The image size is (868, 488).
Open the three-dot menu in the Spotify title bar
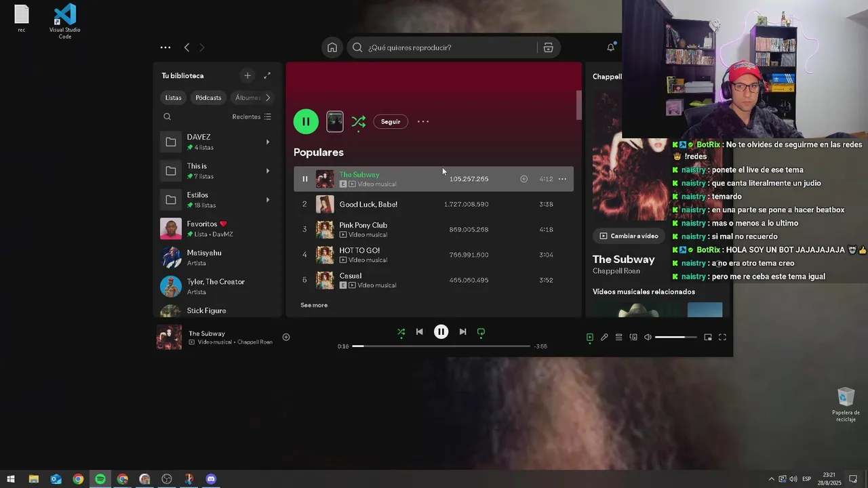(165, 47)
